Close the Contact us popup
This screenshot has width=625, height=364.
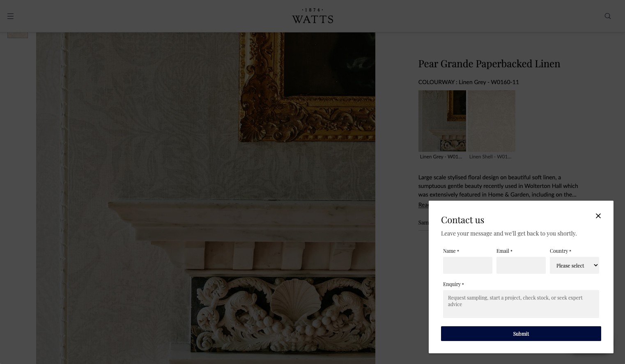click(598, 216)
